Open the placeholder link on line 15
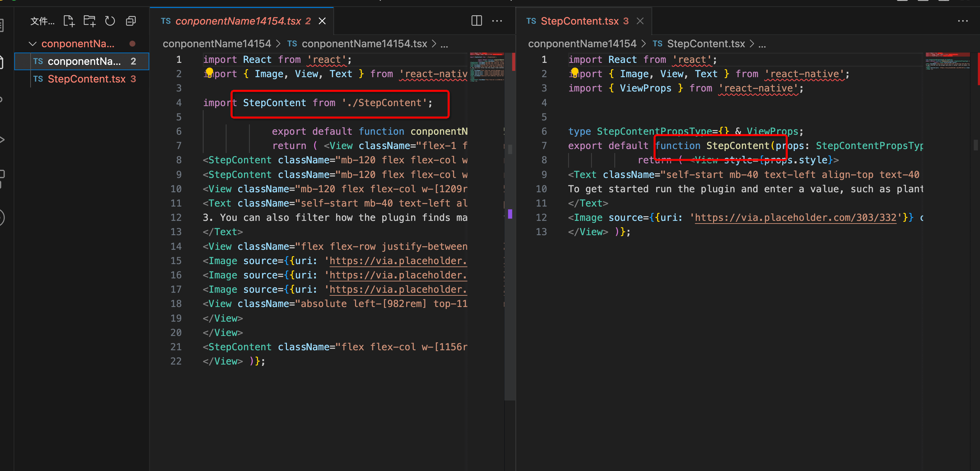 (x=398, y=261)
